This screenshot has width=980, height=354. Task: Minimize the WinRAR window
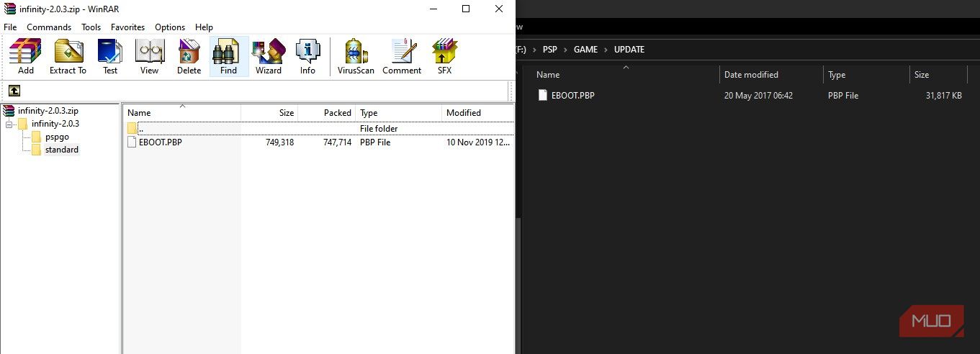pyautogui.click(x=433, y=9)
